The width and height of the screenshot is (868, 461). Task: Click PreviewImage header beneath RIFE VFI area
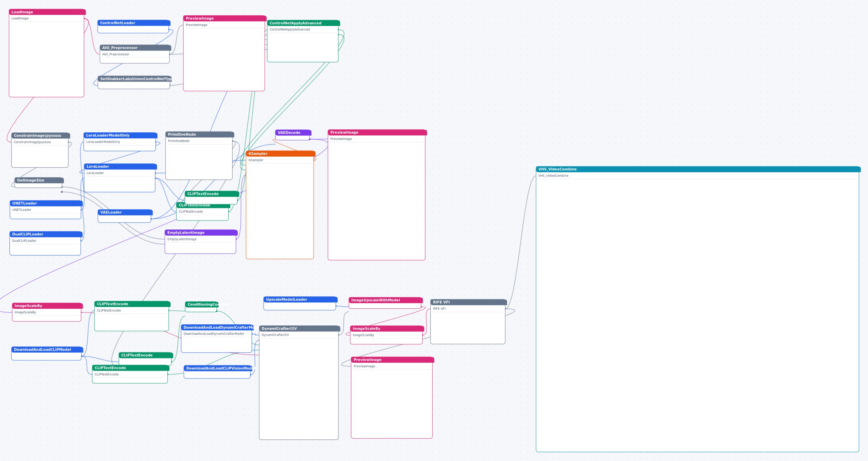click(x=392, y=360)
